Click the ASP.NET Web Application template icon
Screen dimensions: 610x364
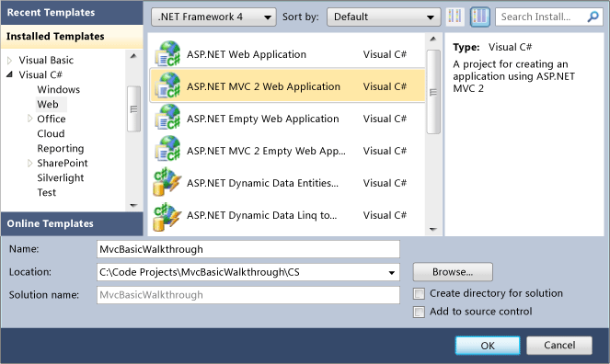coord(167,53)
